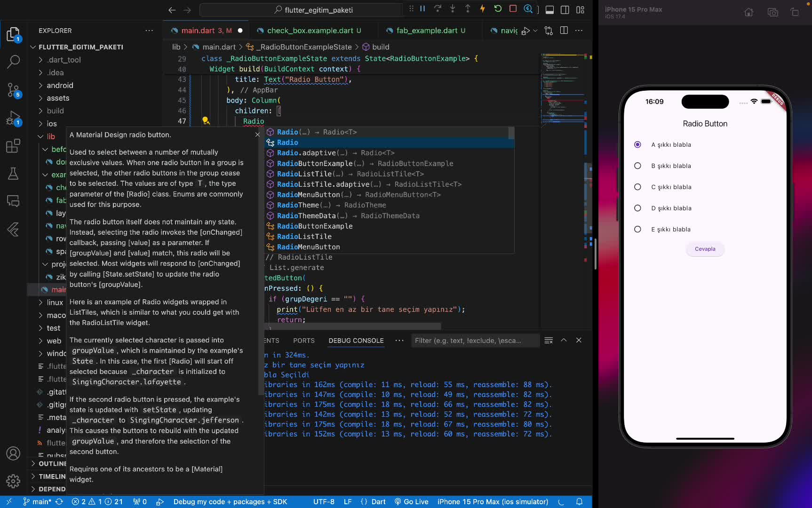Click the Step Over debug button
Image resolution: width=812 pixels, height=508 pixels.
pos(438,9)
